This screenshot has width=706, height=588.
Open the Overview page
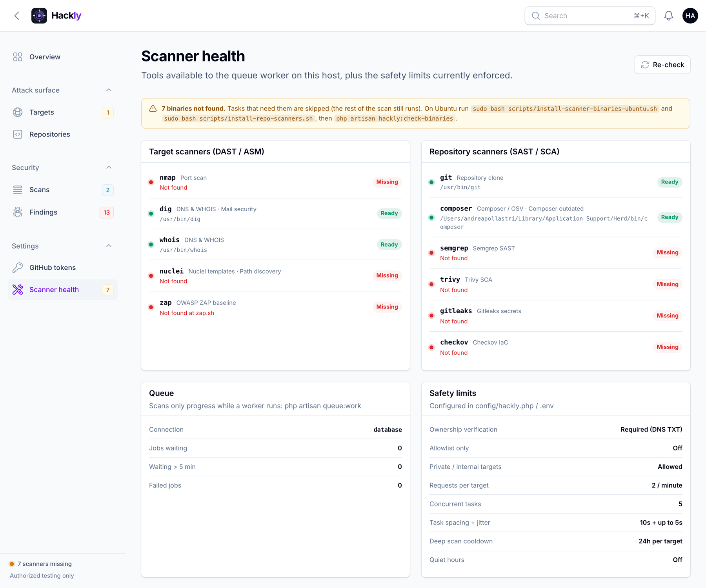point(63,57)
